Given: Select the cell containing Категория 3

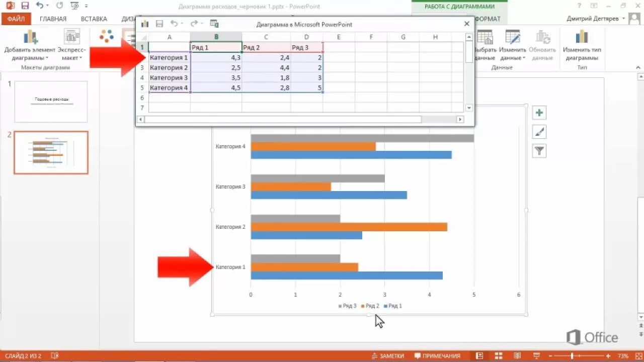Looking at the screenshot, I should click(170, 77).
